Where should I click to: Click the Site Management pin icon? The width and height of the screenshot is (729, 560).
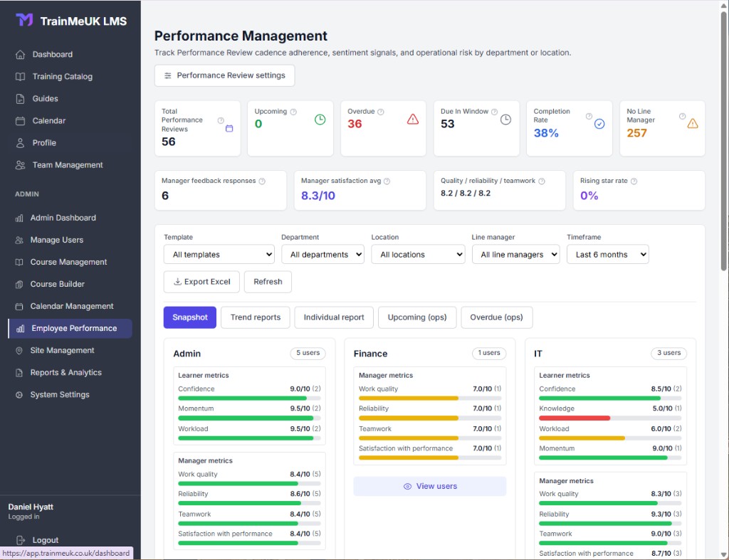(19, 350)
